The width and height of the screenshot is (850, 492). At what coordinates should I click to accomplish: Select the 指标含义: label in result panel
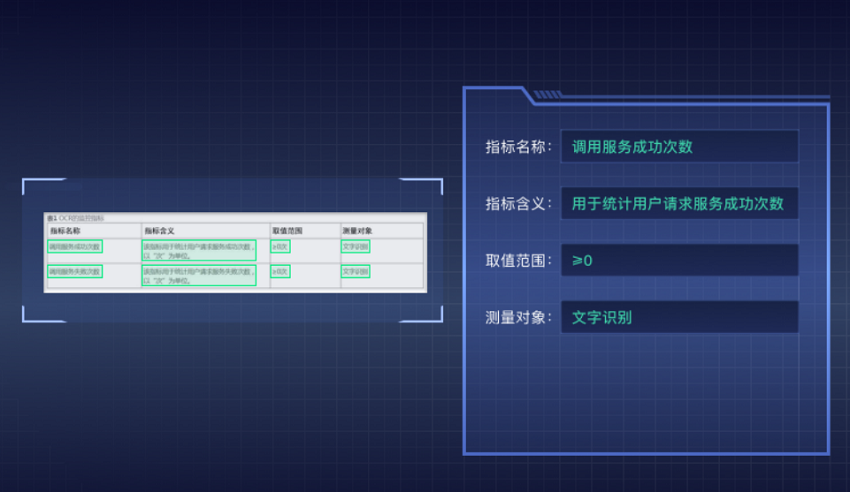click(x=518, y=204)
